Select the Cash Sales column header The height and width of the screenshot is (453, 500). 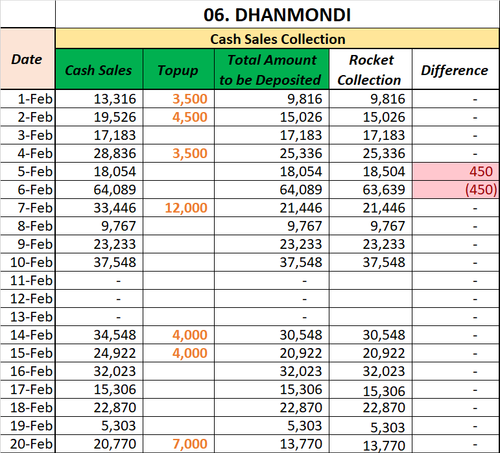99,69
